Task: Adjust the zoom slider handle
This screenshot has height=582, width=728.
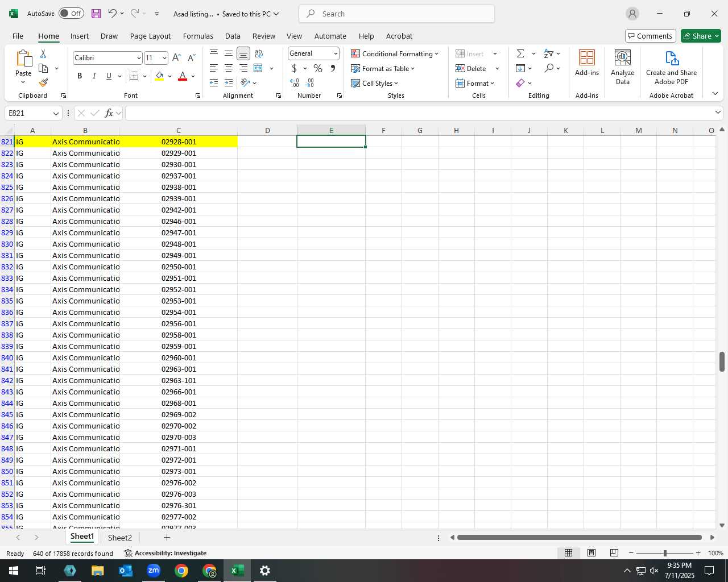Action: coord(665,553)
